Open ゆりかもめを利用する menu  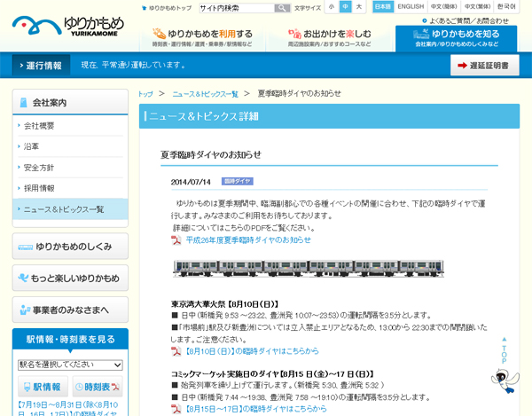202,38
